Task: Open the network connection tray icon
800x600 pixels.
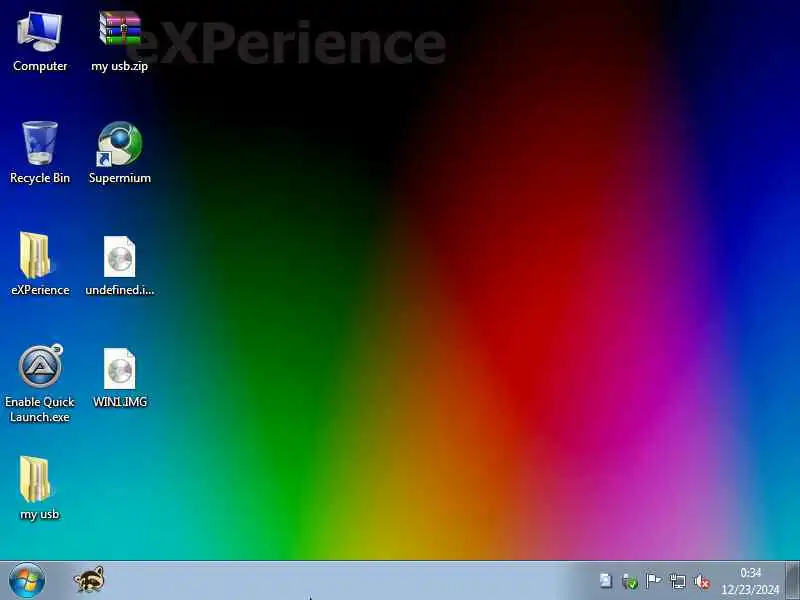Action: coord(678,581)
